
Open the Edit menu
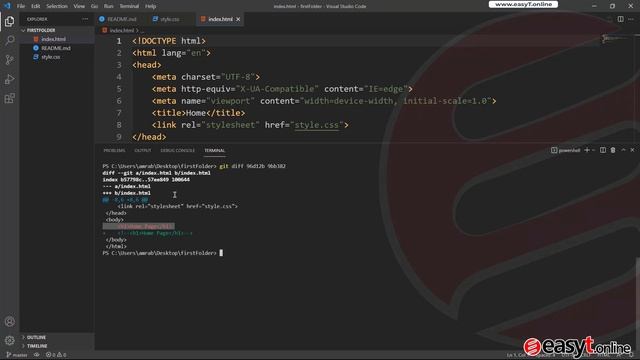coord(36,6)
